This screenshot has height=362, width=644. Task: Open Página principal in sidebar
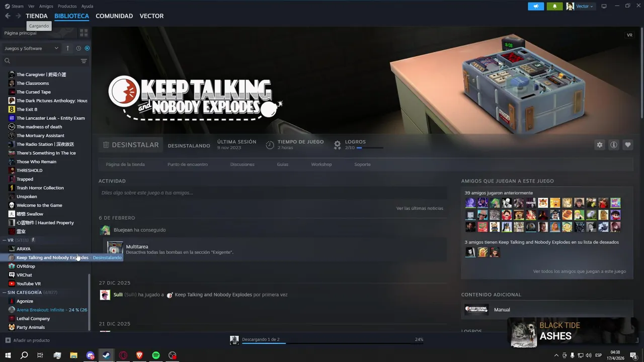click(20, 33)
